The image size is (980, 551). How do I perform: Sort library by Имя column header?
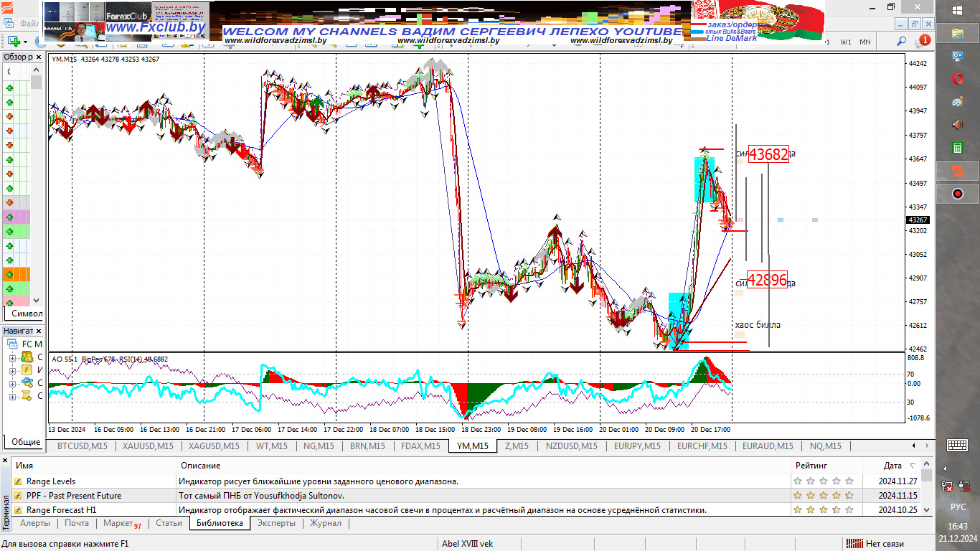(93, 466)
